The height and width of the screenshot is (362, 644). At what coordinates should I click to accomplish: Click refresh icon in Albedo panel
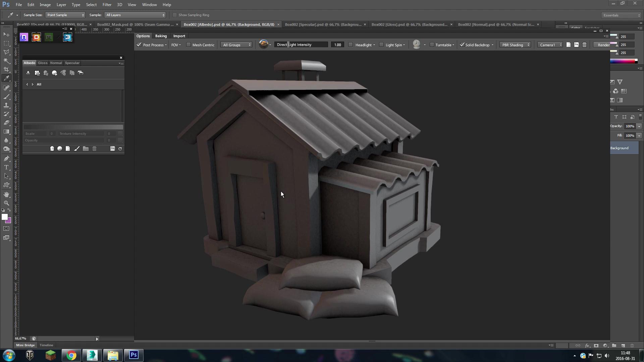coord(120,149)
